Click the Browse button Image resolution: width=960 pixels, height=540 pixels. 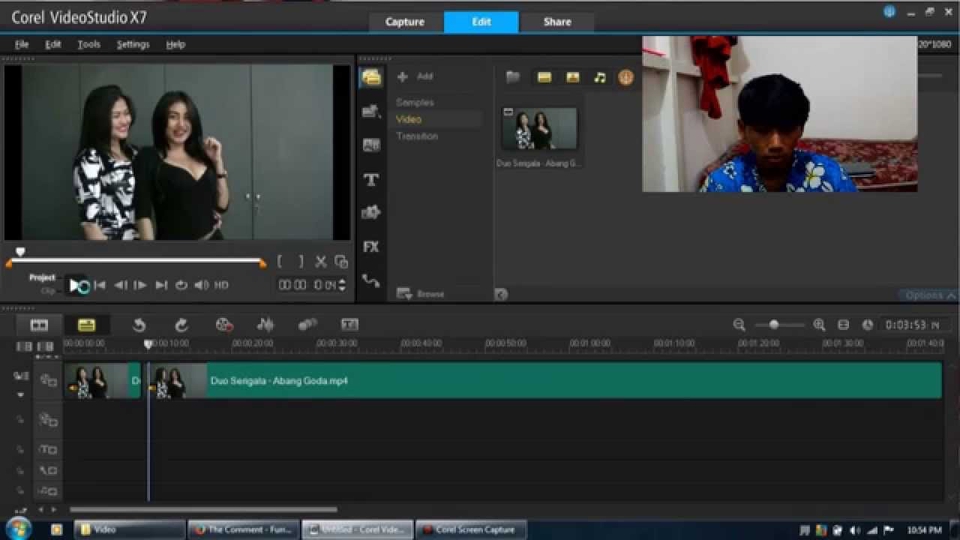tap(420, 294)
